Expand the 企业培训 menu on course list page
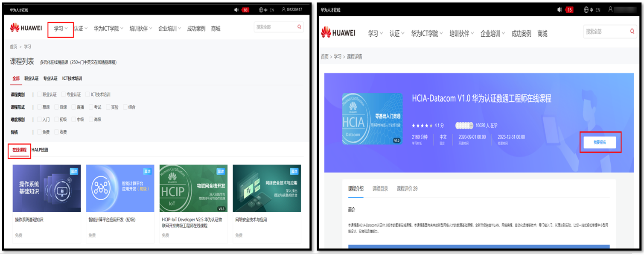Screen dimensions: 644x255 [169, 29]
